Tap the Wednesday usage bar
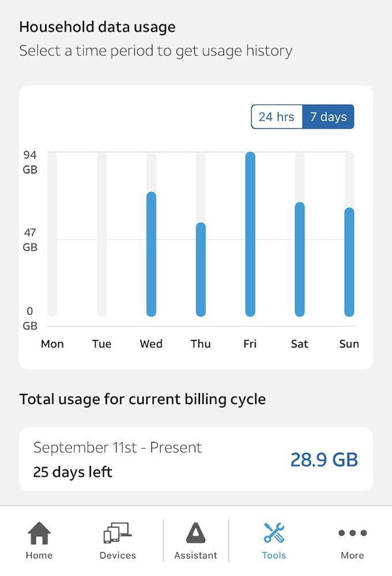392x576 pixels. [x=152, y=254]
